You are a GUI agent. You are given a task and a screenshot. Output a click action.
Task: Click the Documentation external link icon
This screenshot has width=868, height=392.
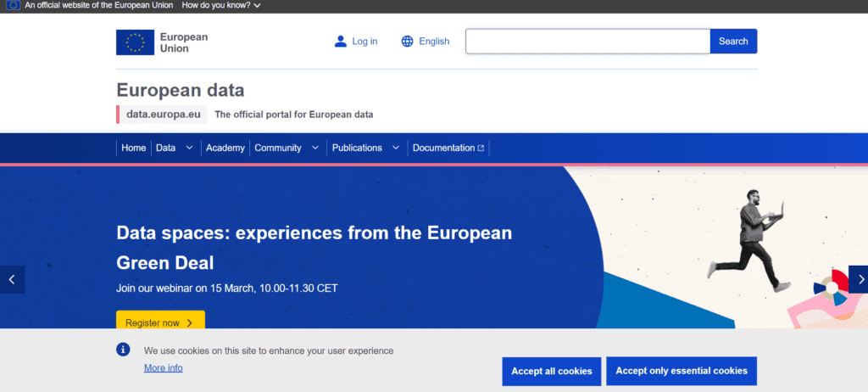tap(481, 148)
